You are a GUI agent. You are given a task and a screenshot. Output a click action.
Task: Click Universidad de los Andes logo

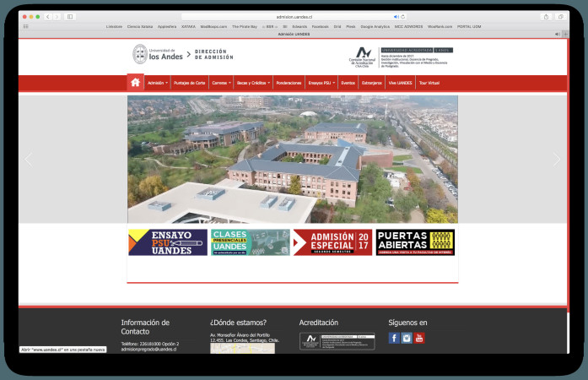(x=158, y=54)
